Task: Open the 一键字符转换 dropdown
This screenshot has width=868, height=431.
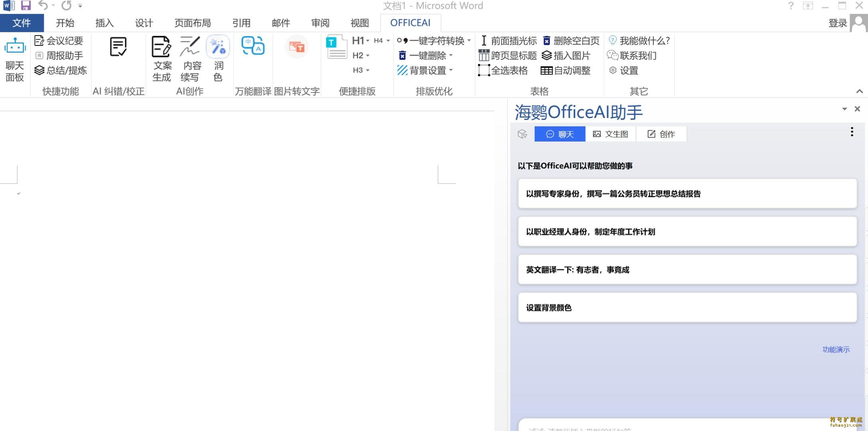Action: click(469, 41)
